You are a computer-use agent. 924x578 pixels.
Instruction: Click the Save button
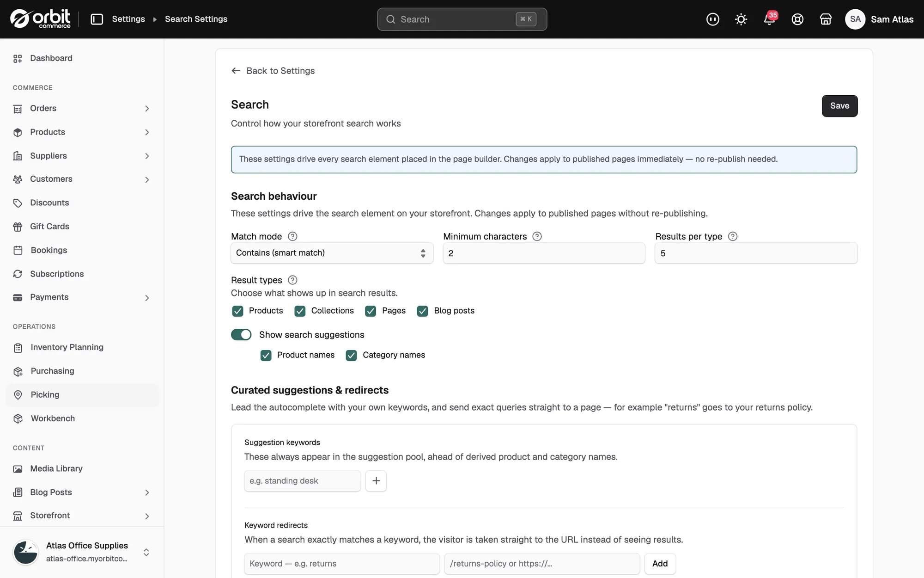click(839, 106)
